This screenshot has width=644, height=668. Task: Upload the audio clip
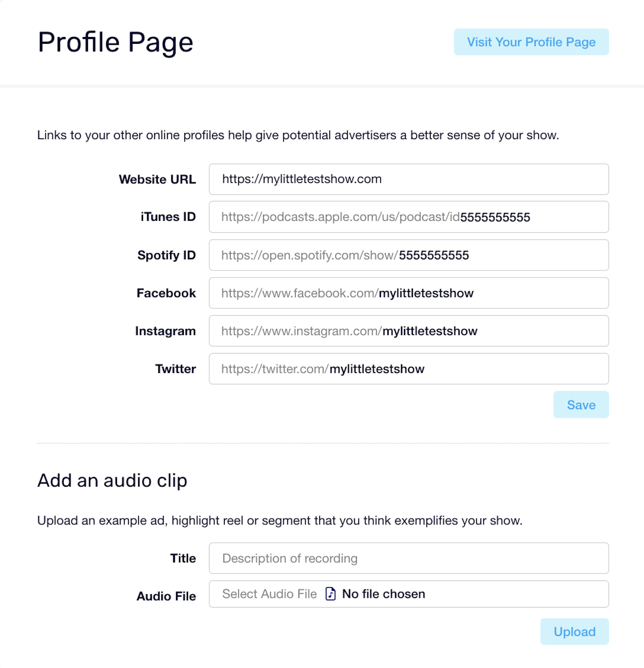click(x=574, y=631)
